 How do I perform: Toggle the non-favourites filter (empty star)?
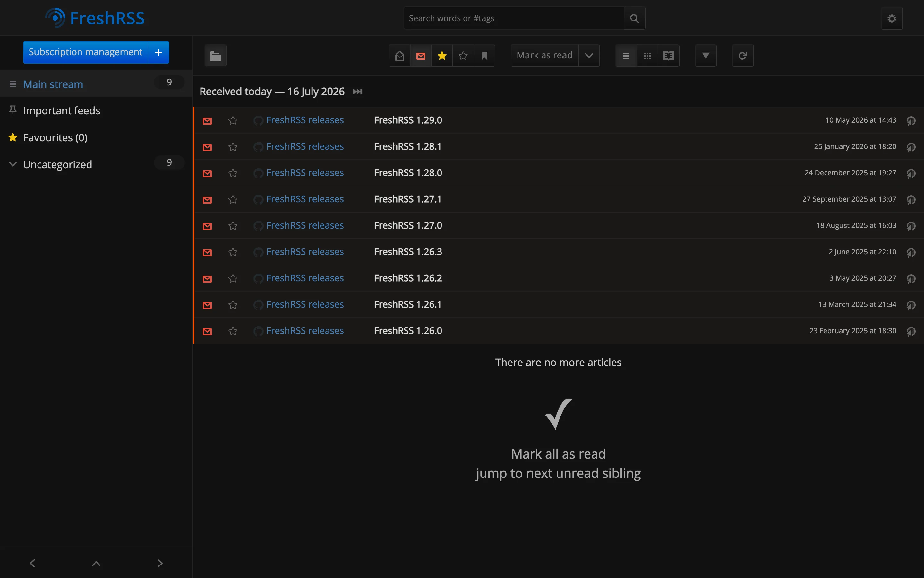[x=463, y=56]
